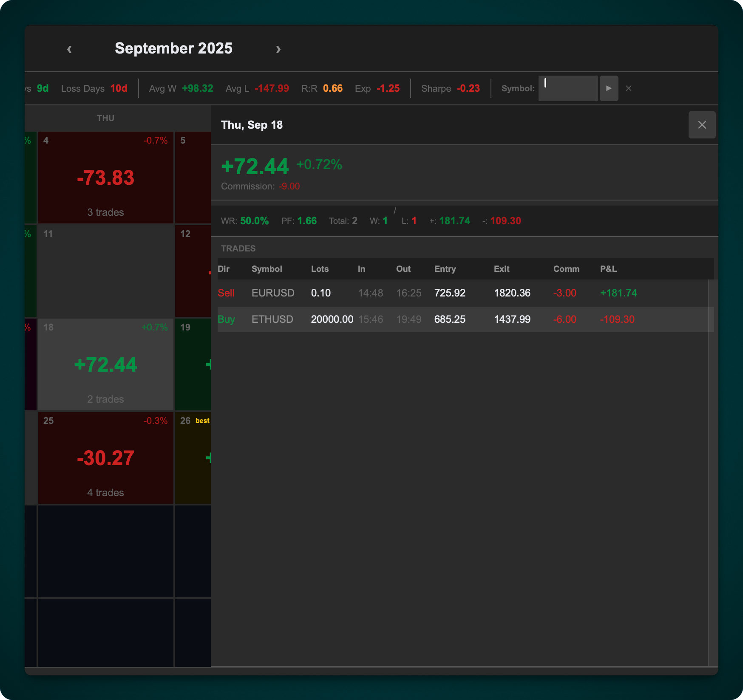Submit symbol filter using play arrow button
The height and width of the screenshot is (700, 743).
tap(609, 88)
